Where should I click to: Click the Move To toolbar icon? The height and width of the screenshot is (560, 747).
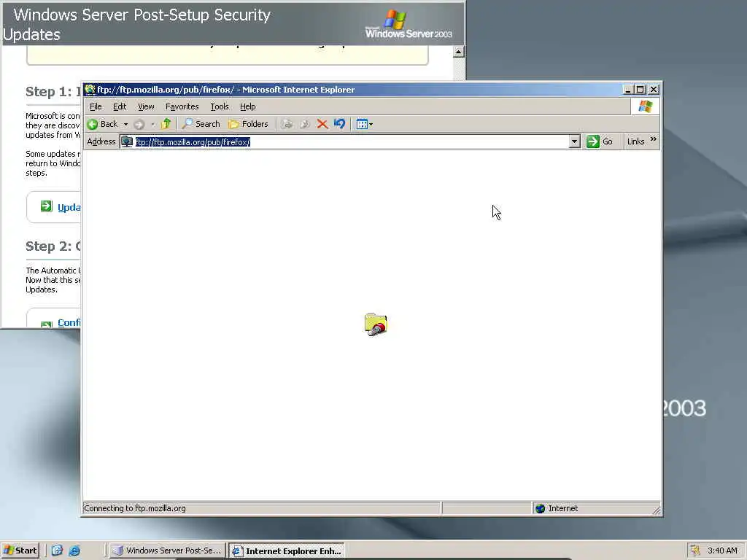[x=287, y=124]
